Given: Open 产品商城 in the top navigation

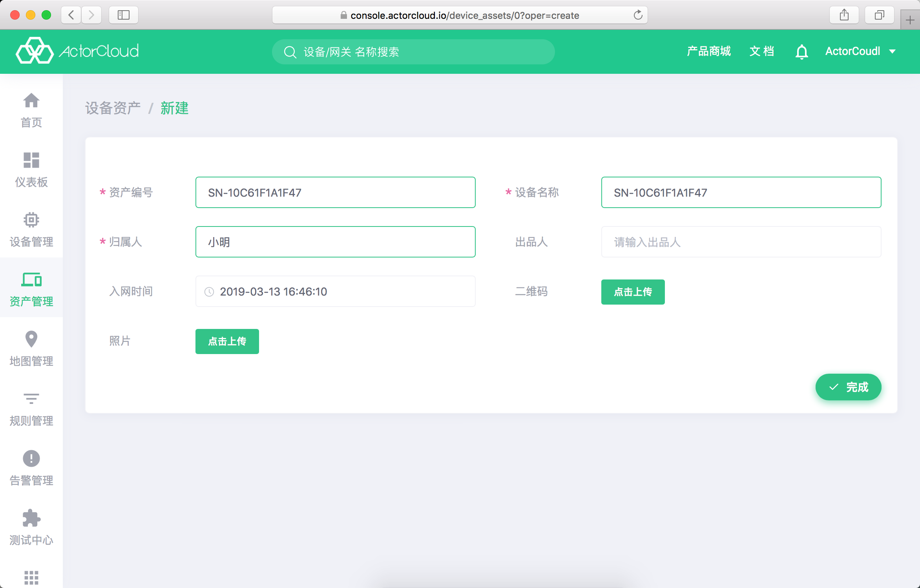Looking at the screenshot, I should pyautogui.click(x=709, y=51).
